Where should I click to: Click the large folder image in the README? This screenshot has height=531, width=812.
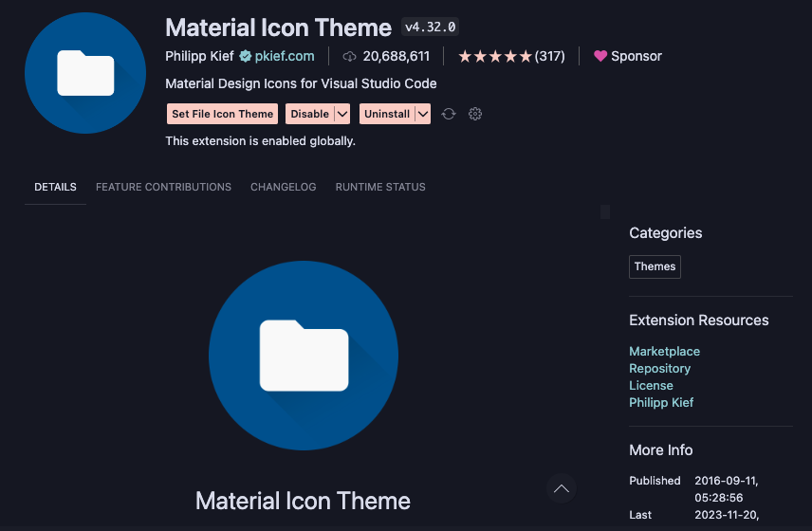click(304, 356)
